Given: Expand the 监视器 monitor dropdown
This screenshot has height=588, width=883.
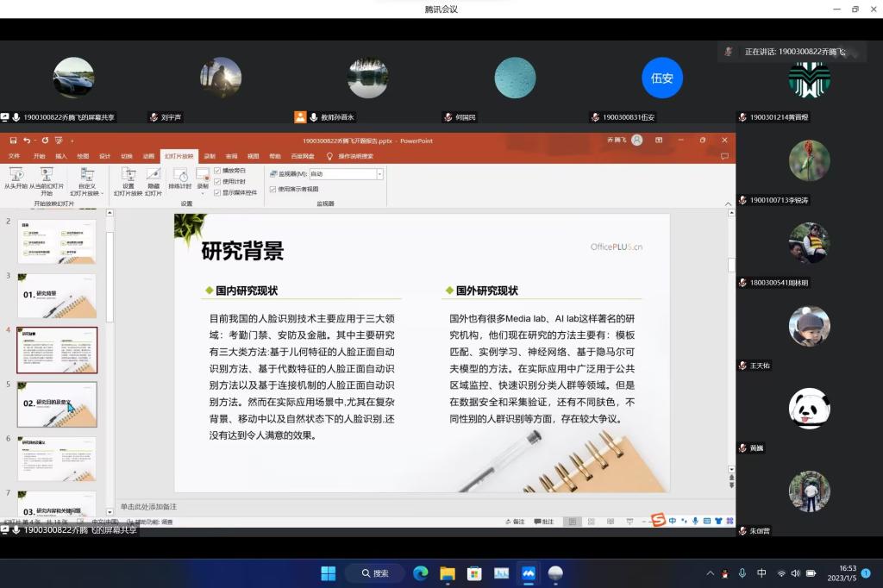Looking at the screenshot, I should (x=379, y=174).
